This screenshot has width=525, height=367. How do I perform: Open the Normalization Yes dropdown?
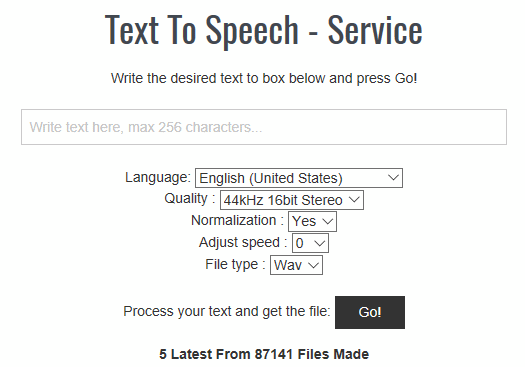[312, 221]
